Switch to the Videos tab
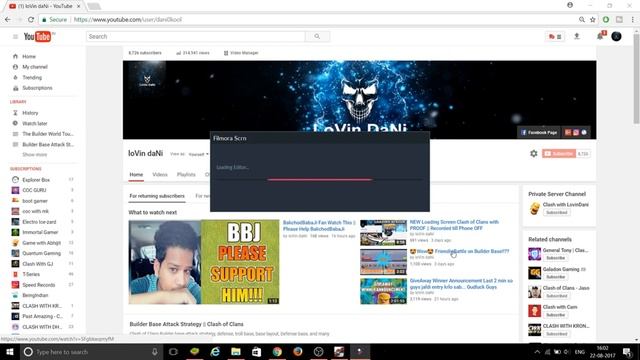Viewport: 640px width, 360px height. (160, 174)
